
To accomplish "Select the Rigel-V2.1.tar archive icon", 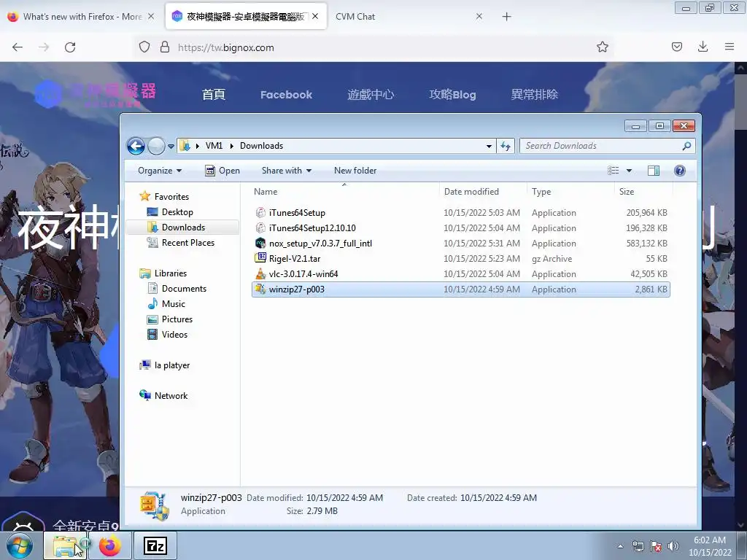I will (260, 259).
